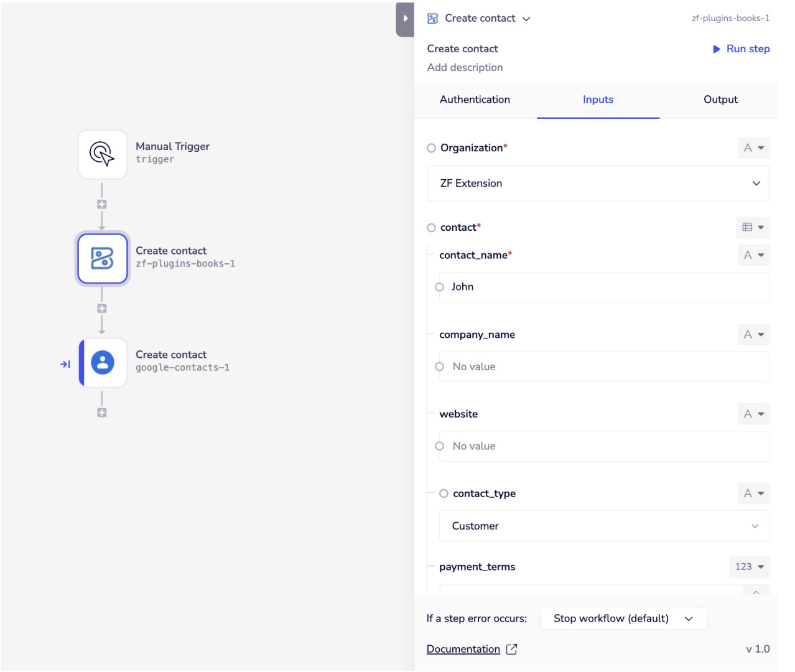
Task: Collapse the side panel with arrow handle
Action: coord(405,19)
